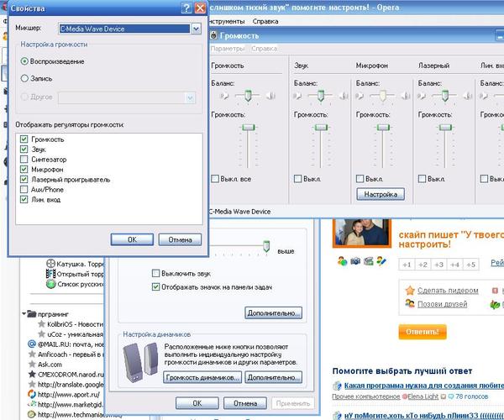Toggle the Микрофон checkbox in the list
The height and width of the screenshot is (420, 504).
point(24,169)
